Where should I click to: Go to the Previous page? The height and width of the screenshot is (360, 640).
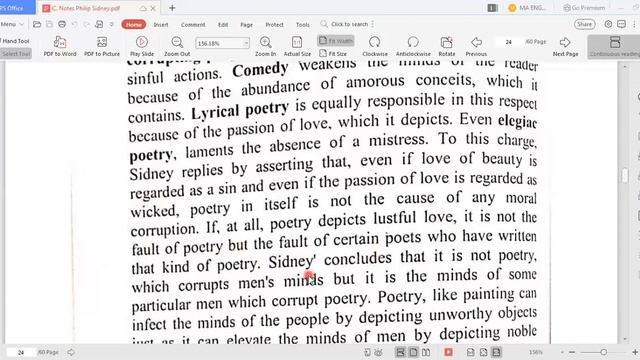pyautogui.click(x=476, y=46)
